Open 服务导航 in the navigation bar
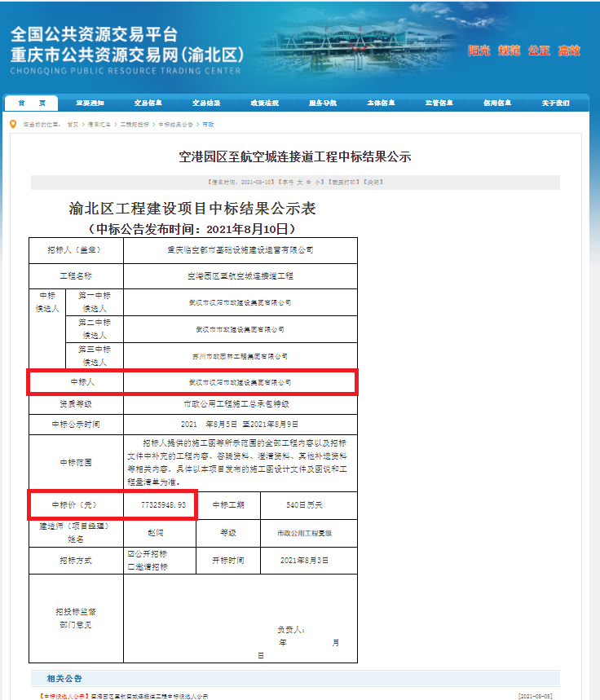Image resolution: width=600 pixels, height=700 pixels. point(323,103)
